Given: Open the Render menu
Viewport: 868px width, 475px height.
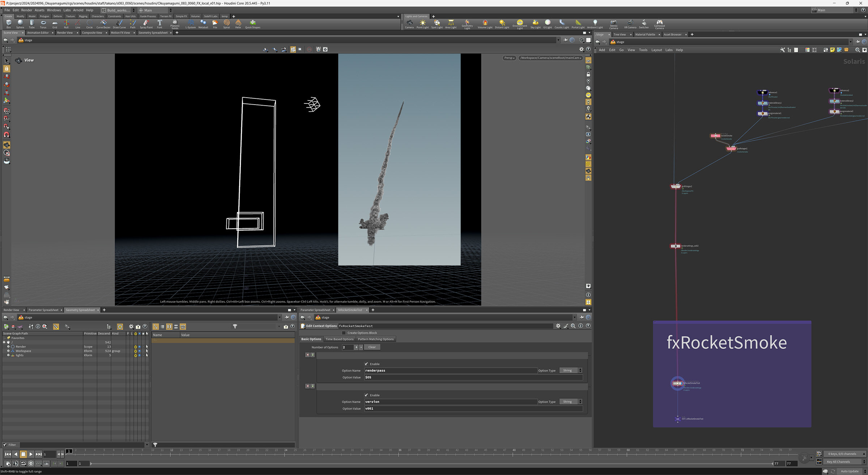Looking at the screenshot, I should click(x=26, y=10).
